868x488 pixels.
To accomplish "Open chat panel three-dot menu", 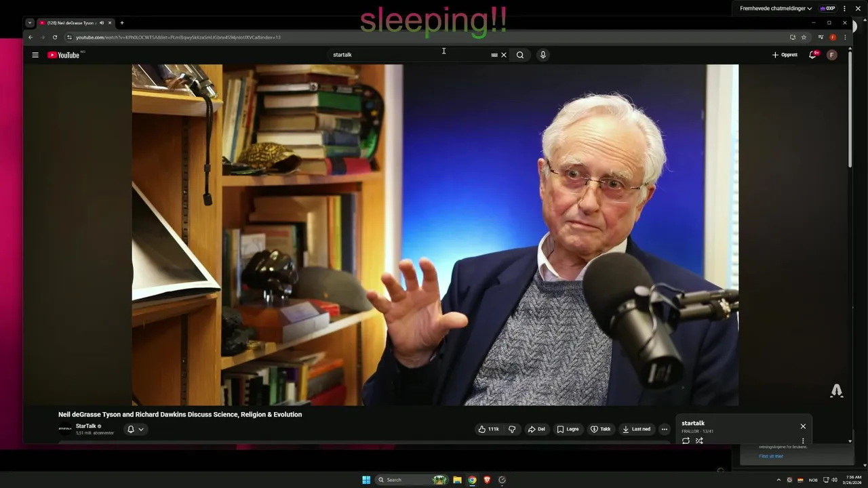I will pyautogui.click(x=845, y=9).
